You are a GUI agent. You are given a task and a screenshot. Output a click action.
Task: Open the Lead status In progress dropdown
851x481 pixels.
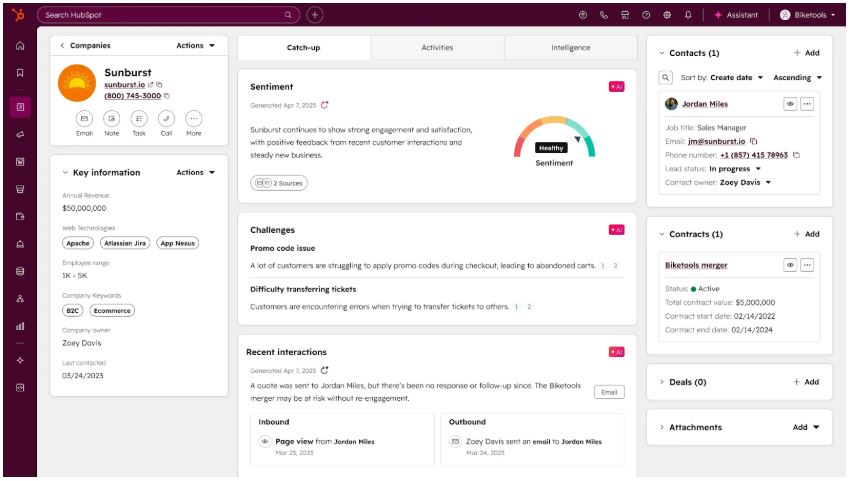pos(735,169)
